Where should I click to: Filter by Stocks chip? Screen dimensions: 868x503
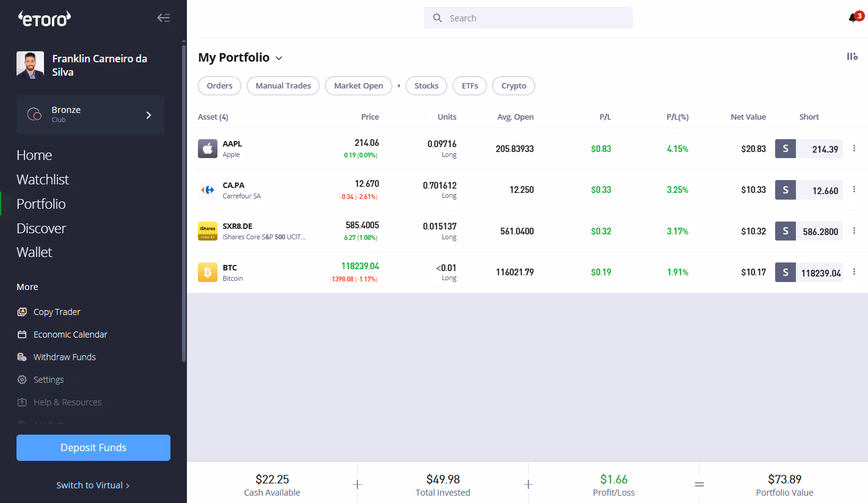pos(426,86)
